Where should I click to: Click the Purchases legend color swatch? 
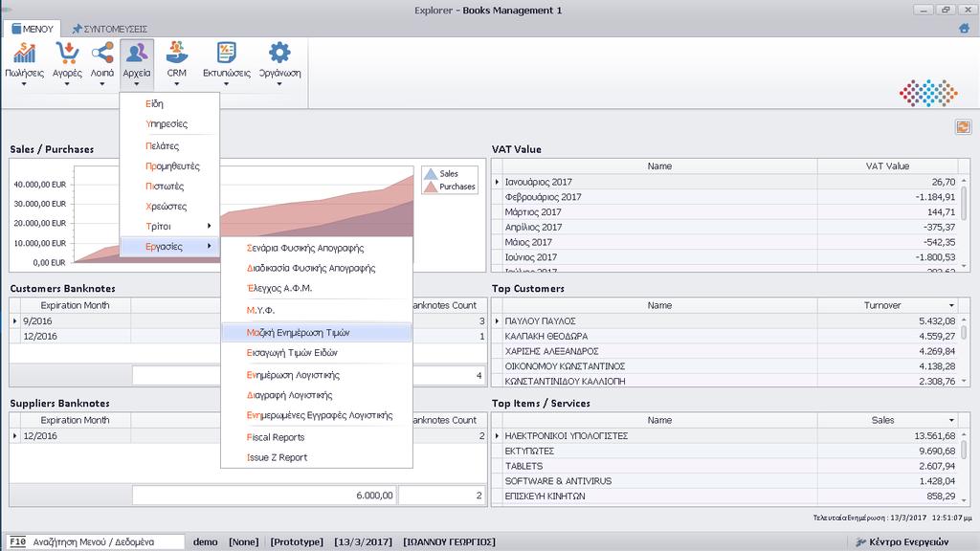pyautogui.click(x=430, y=187)
